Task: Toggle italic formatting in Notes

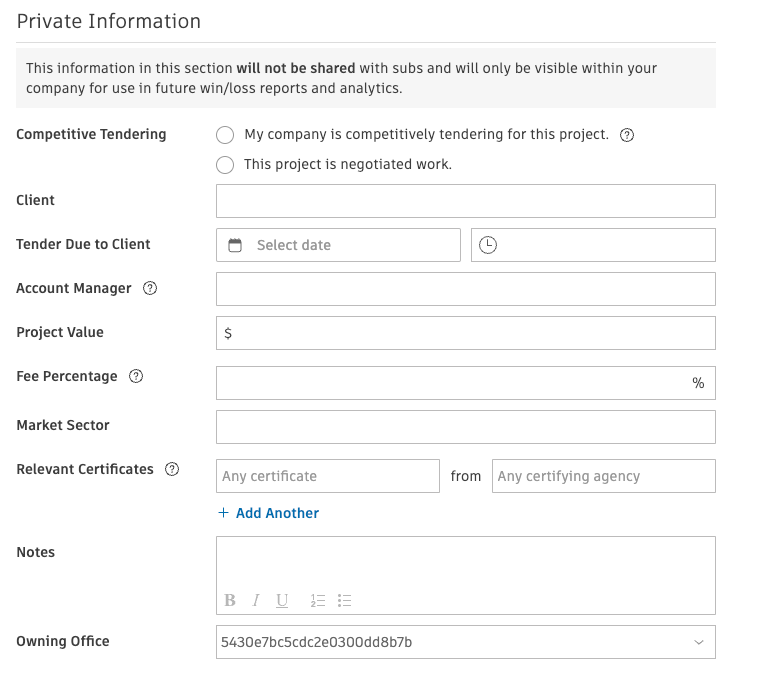Action: click(255, 600)
